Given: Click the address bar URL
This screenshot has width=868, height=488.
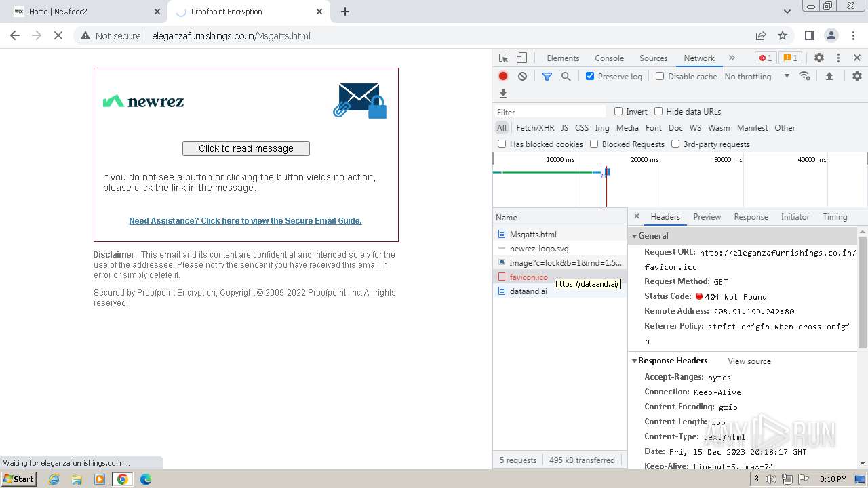Looking at the screenshot, I should (x=231, y=36).
